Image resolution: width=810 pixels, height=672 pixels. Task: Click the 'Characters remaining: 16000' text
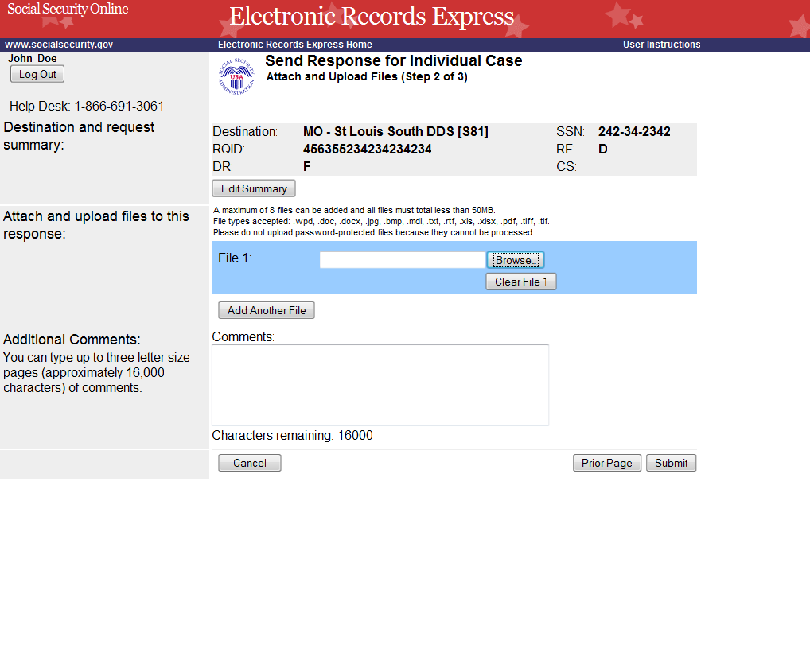coord(292,436)
